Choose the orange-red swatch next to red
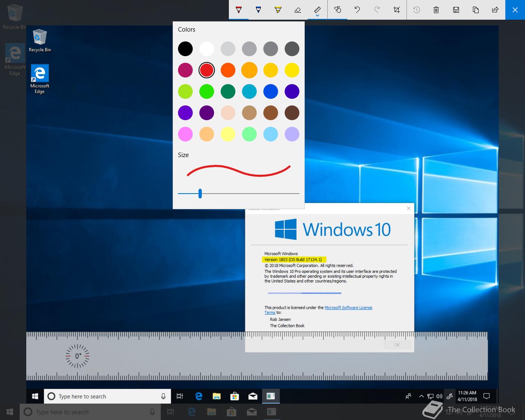 pos(228,70)
